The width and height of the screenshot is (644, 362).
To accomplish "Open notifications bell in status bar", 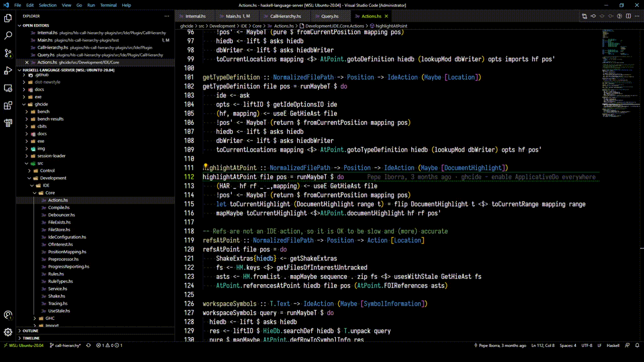I will [x=637, y=345].
